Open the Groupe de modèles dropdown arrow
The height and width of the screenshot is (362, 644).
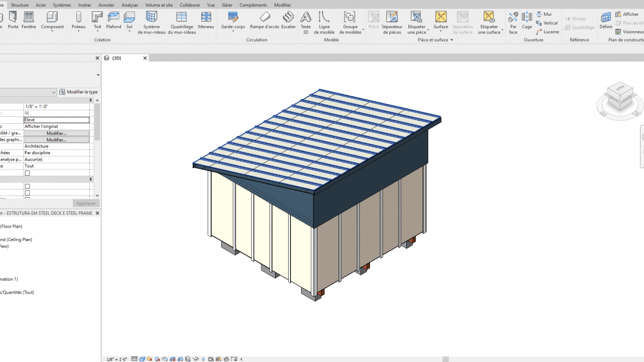pyautogui.click(x=363, y=29)
